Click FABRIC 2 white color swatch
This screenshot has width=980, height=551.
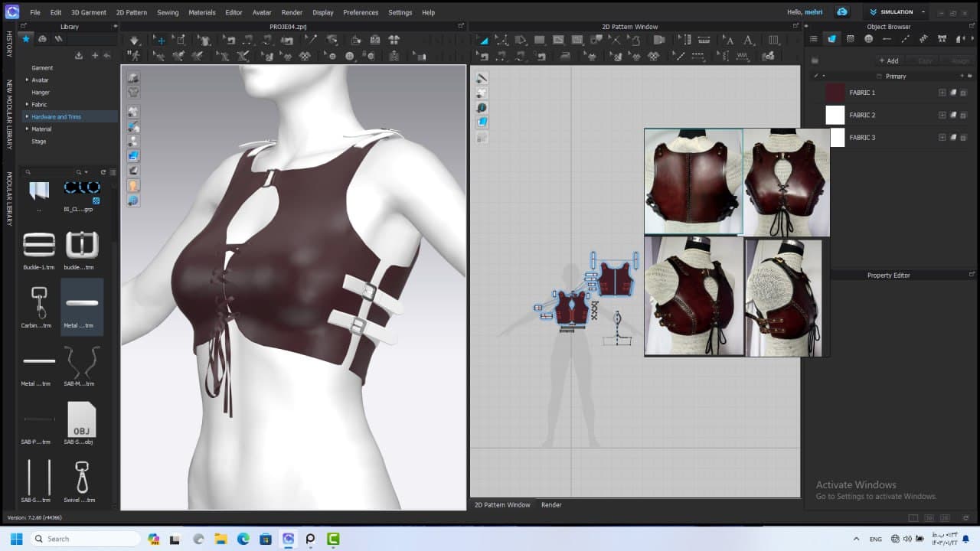click(835, 115)
